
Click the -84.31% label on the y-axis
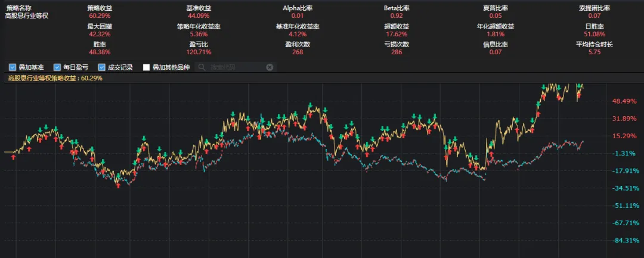click(624, 241)
